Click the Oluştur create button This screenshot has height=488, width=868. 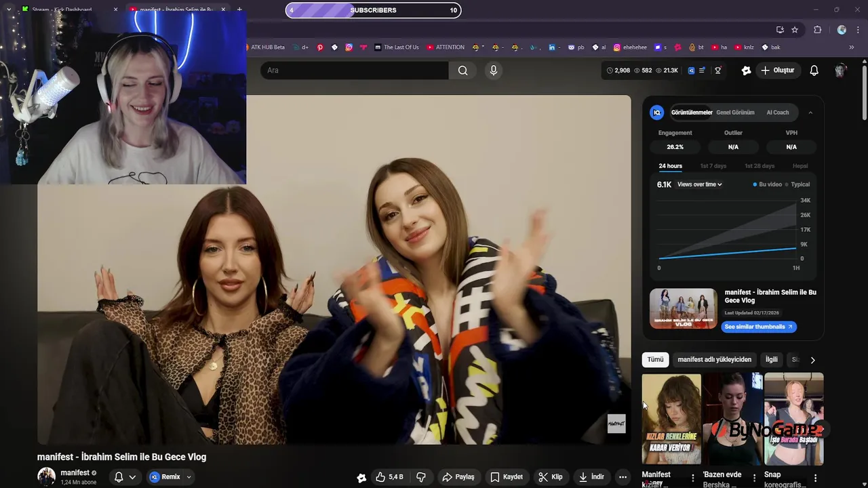pyautogui.click(x=777, y=70)
